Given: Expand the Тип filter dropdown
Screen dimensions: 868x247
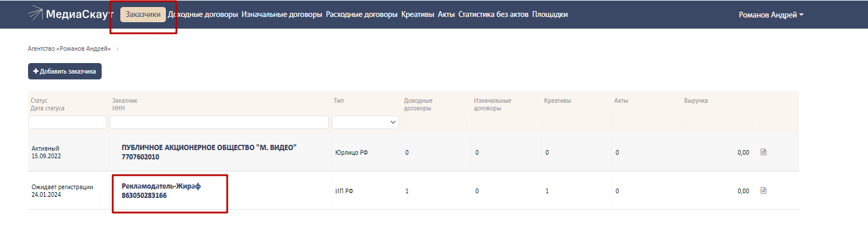Looking at the screenshot, I should [365, 122].
